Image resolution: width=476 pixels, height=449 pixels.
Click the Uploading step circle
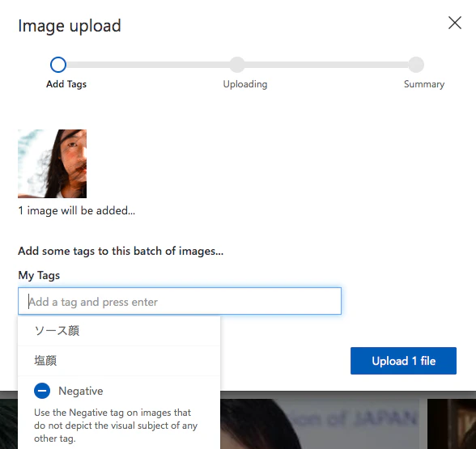pyautogui.click(x=237, y=65)
